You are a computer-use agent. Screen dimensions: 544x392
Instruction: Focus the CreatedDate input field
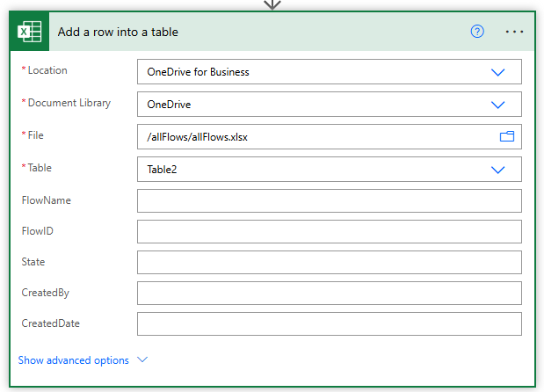329,324
